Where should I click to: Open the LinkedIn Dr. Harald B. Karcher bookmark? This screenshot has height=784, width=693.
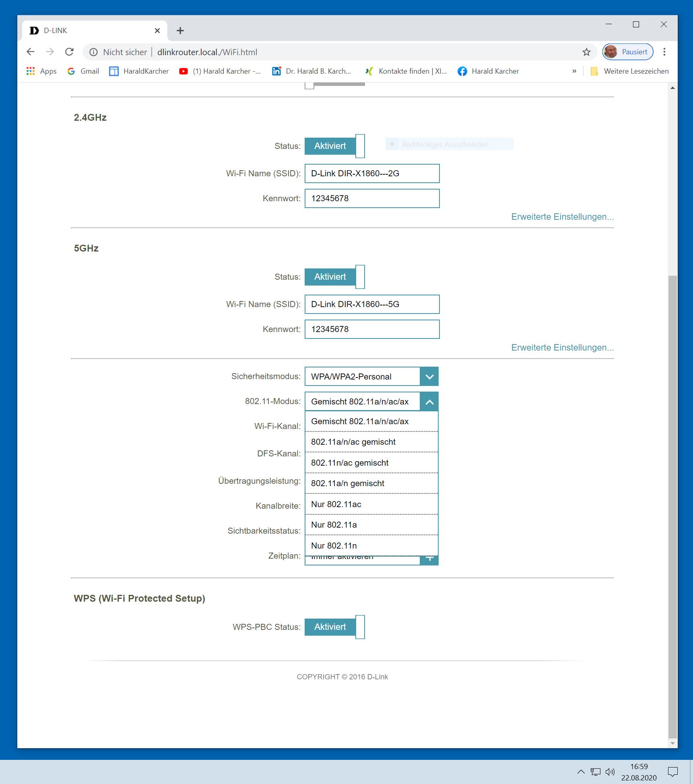312,71
